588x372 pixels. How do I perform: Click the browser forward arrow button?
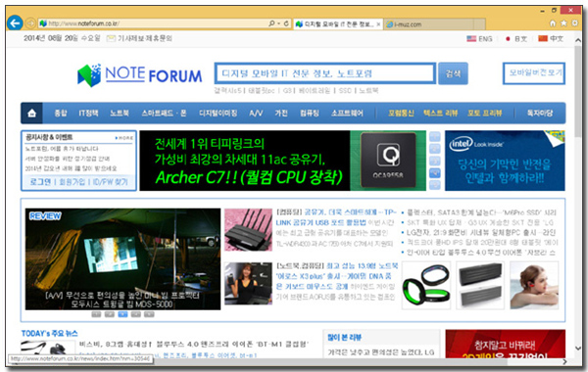(x=30, y=23)
